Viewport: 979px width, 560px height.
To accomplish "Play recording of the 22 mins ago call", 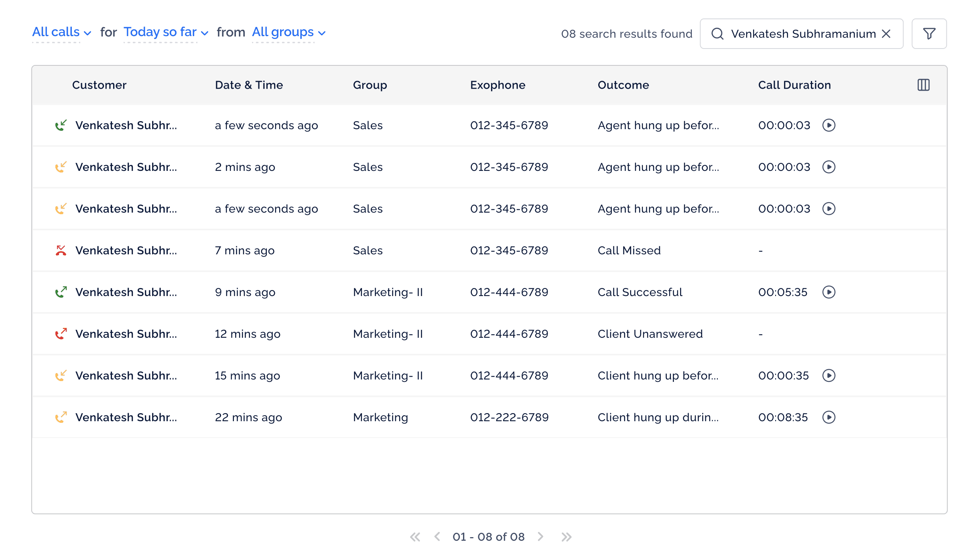I will [829, 417].
